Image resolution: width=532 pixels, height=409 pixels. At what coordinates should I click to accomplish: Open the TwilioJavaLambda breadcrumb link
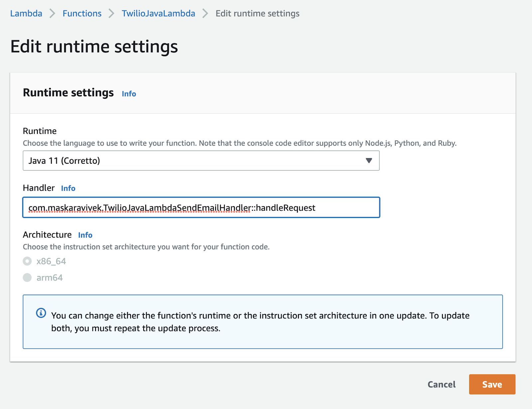click(x=158, y=14)
